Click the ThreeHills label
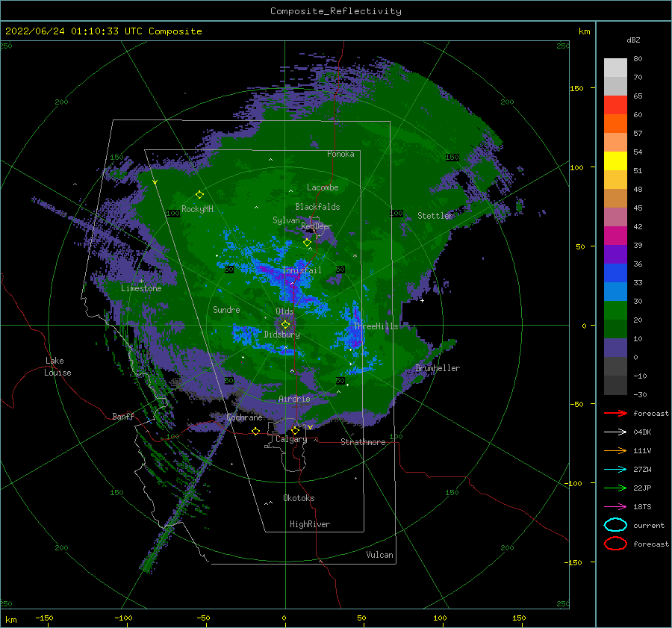 (x=376, y=326)
